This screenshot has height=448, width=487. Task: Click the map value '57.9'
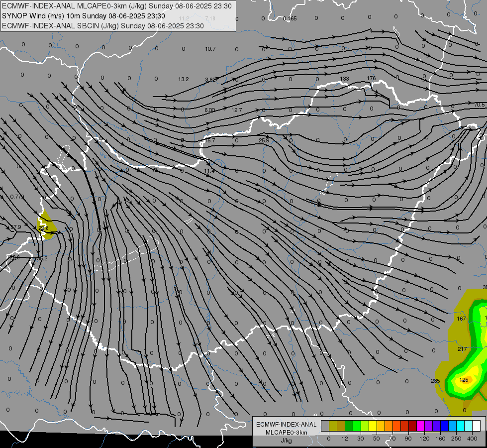tap(16, 227)
